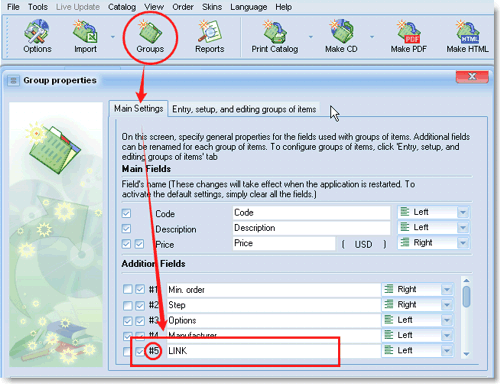Toggle the Description field checkbox
Viewport: 500px width, 384px height.
(126, 229)
